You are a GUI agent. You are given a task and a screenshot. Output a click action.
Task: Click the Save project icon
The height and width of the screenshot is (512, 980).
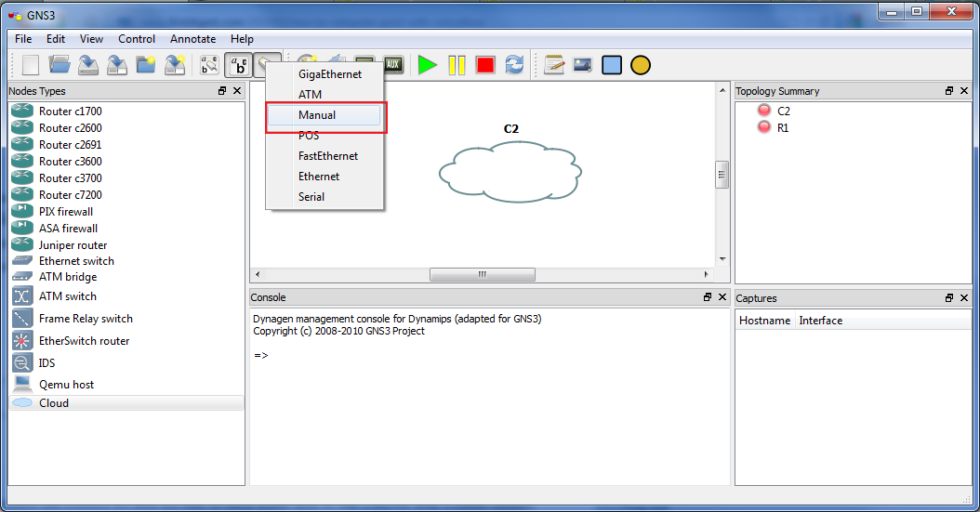click(88, 65)
